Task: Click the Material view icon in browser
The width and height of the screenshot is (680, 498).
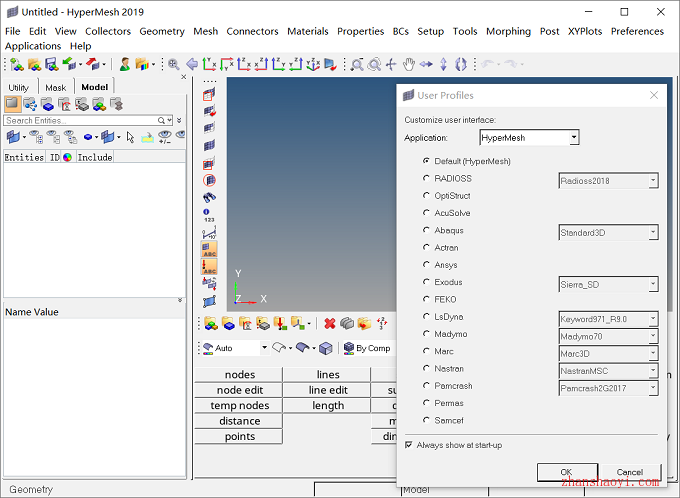Action: point(64,104)
